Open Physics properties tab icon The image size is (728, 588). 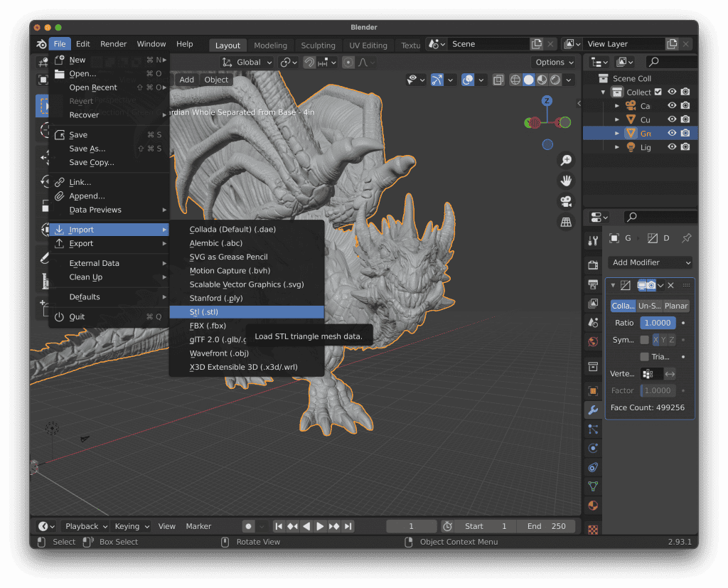pos(593,448)
